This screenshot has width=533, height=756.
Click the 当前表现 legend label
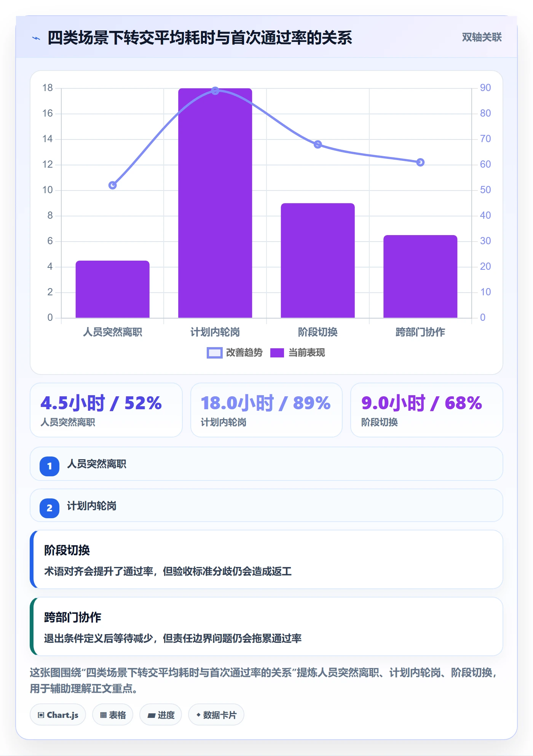coord(306,353)
